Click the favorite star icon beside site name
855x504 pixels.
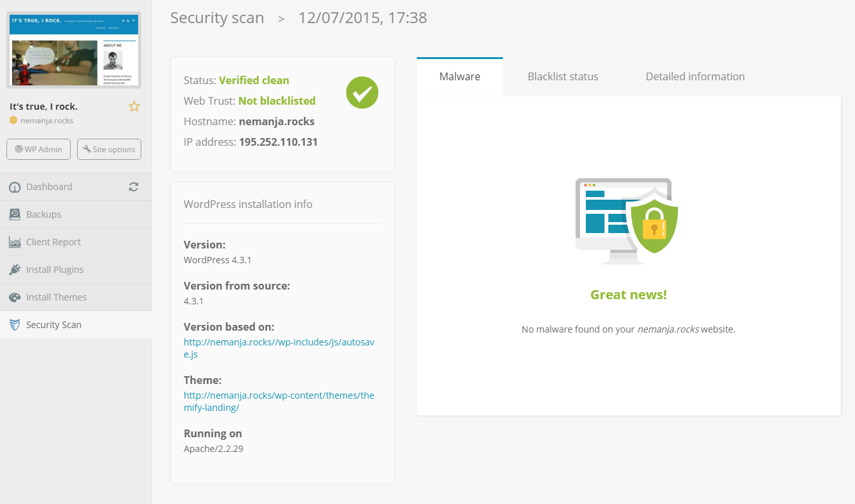(x=134, y=107)
